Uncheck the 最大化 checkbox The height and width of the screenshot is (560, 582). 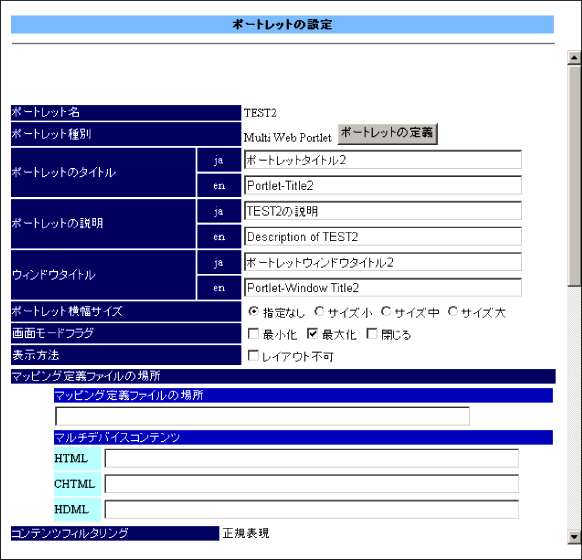pos(313,334)
